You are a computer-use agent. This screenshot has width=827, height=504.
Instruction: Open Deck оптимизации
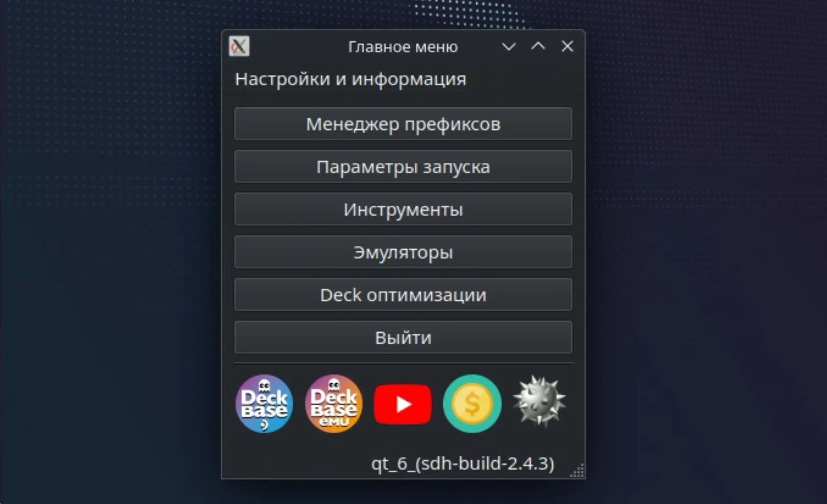pos(403,295)
